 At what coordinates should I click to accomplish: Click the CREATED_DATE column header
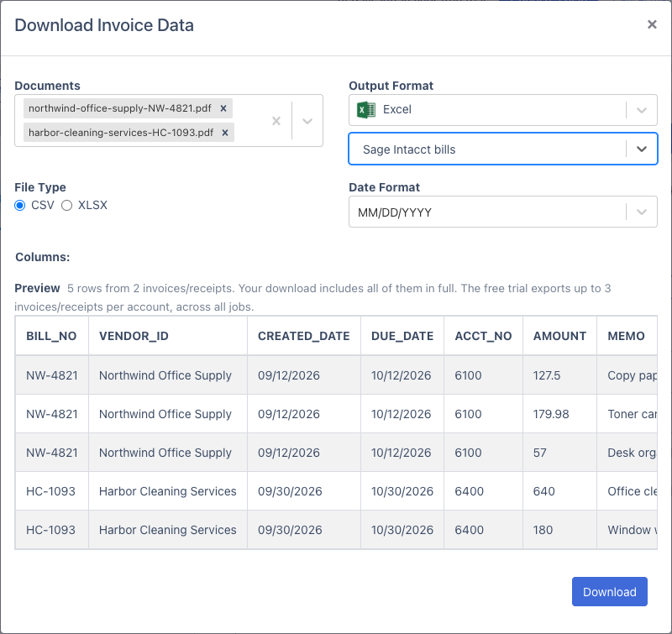(303, 336)
